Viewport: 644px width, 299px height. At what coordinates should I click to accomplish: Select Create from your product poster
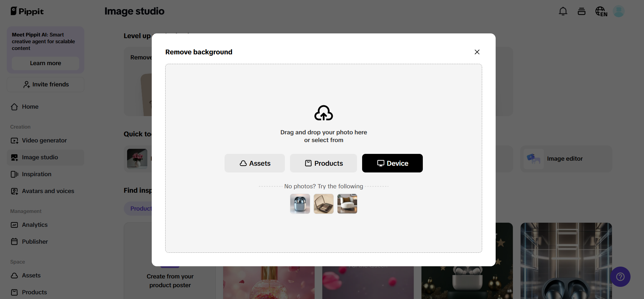coord(170,281)
